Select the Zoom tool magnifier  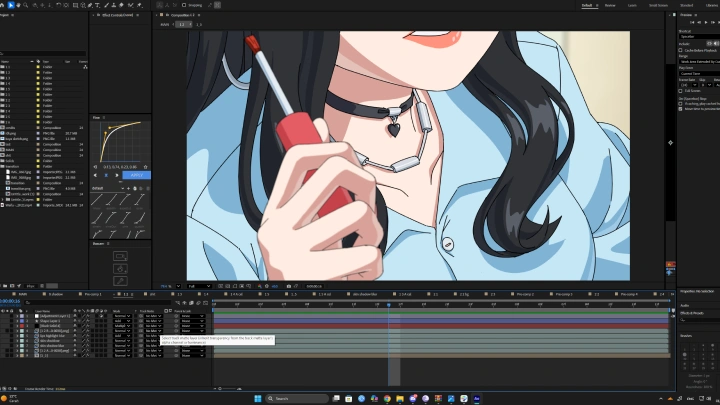pyautogui.click(x=26, y=5)
